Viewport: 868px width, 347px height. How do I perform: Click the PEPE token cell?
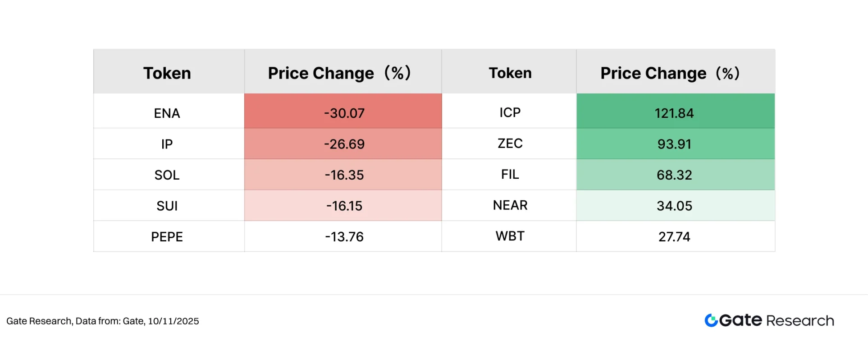[x=167, y=236]
